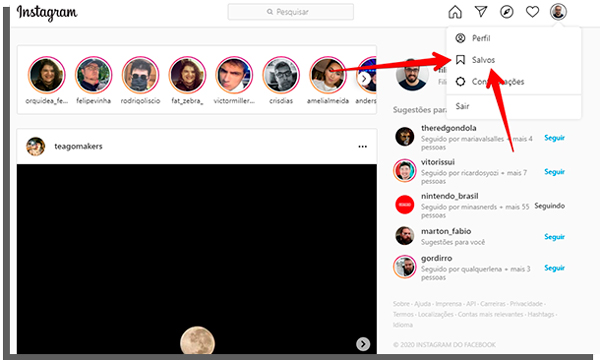Open crisdias story
This screenshot has height=360, width=600.
281,75
